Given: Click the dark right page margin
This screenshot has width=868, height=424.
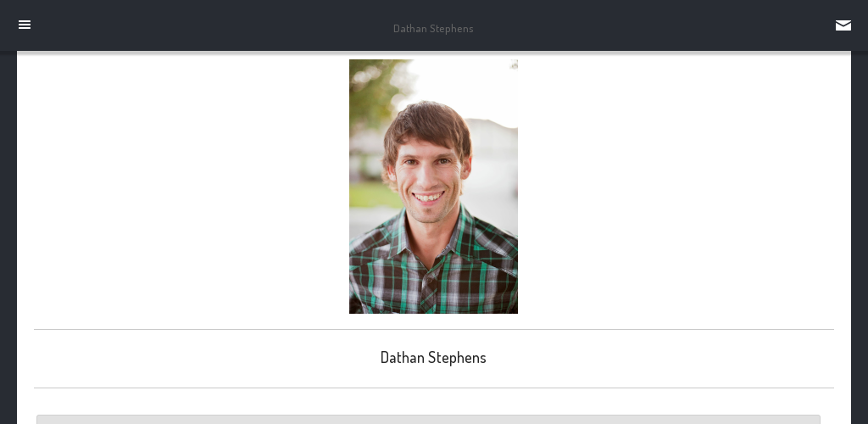Looking at the screenshot, I should tap(860, 237).
